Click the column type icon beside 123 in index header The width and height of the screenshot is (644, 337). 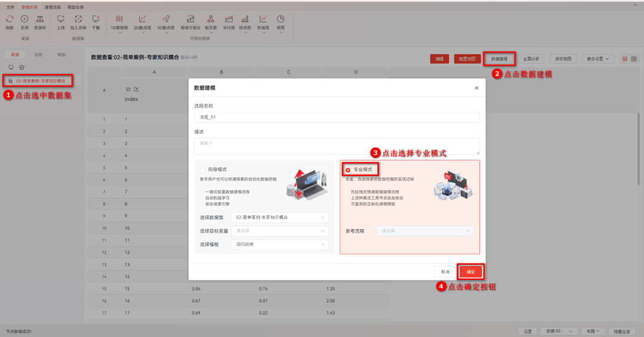tap(136, 89)
